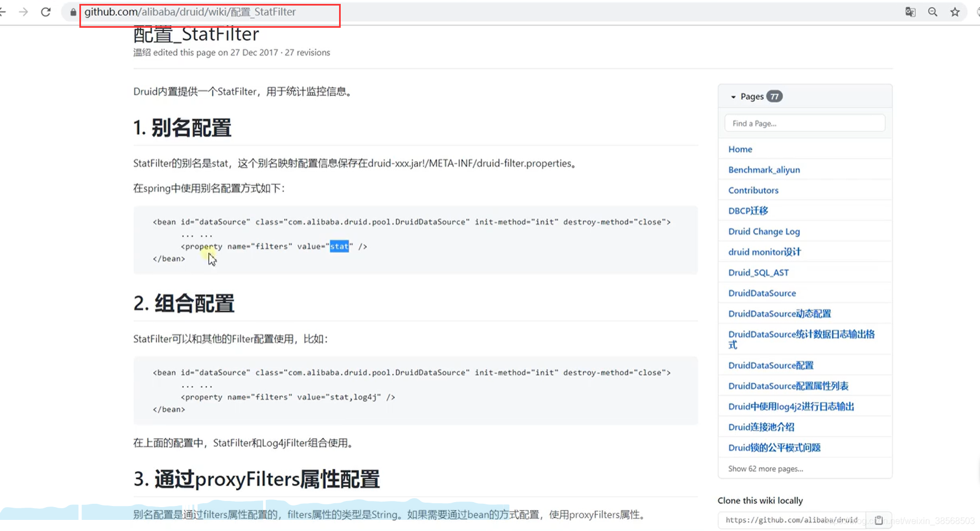This screenshot has width=980, height=531.
Task: Collapse the Pages list triangle
Action: click(733, 97)
